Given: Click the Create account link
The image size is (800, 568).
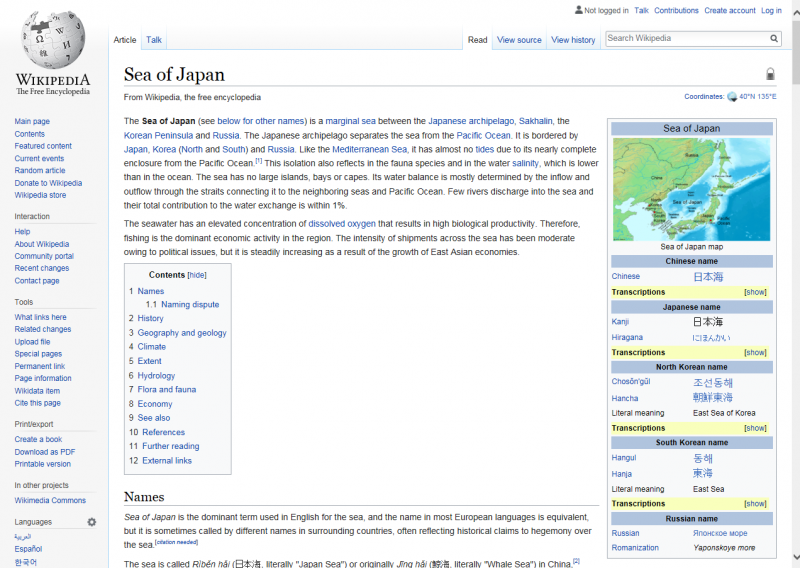Looking at the screenshot, I should tap(730, 10).
